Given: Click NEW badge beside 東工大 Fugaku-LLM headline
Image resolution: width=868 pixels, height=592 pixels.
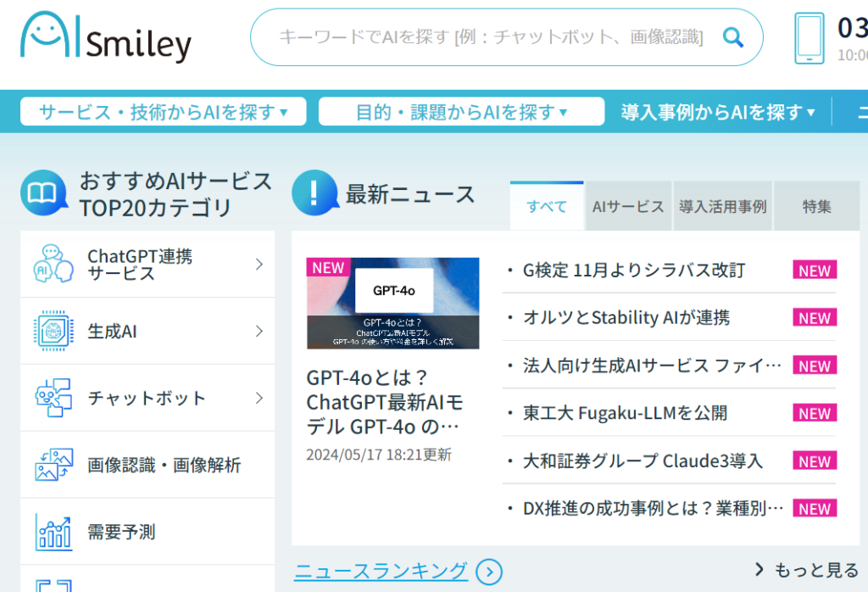Looking at the screenshot, I should click(x=815, y=413).
